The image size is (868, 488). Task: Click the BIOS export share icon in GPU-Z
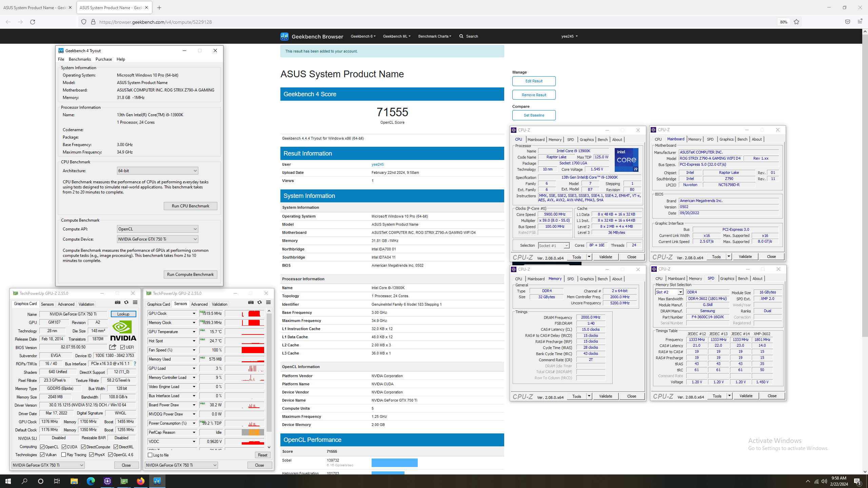click(x=113, y=347)
